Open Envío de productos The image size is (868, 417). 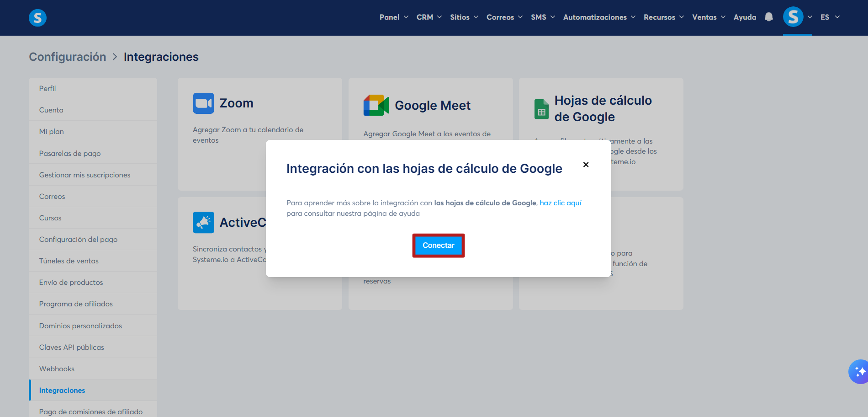pos(93,282)
